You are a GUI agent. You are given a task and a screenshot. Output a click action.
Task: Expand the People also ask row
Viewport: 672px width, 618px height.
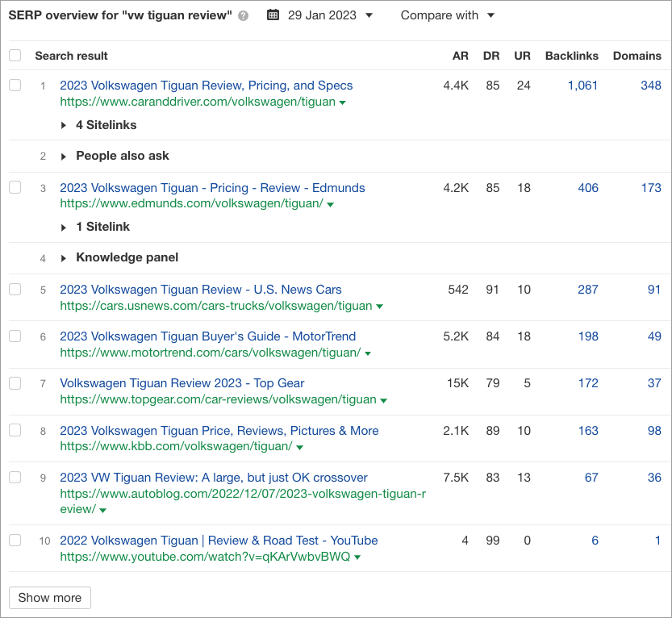(x=64, y=157)
